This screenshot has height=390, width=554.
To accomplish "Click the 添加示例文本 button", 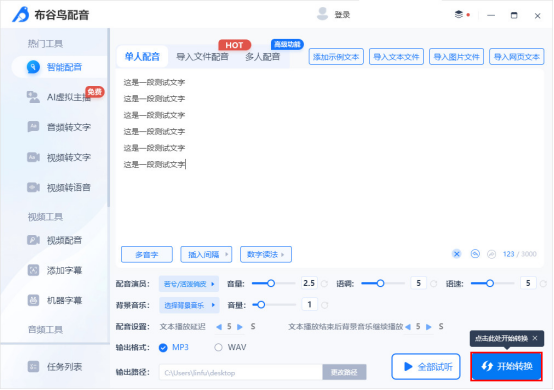I will [x=336, y=57].
